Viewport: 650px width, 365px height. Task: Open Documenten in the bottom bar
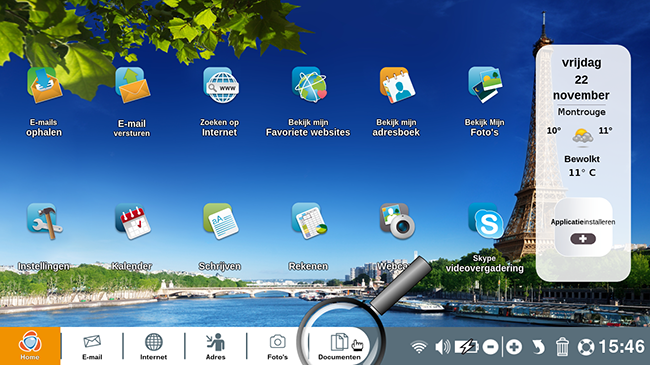pos(340,346)
